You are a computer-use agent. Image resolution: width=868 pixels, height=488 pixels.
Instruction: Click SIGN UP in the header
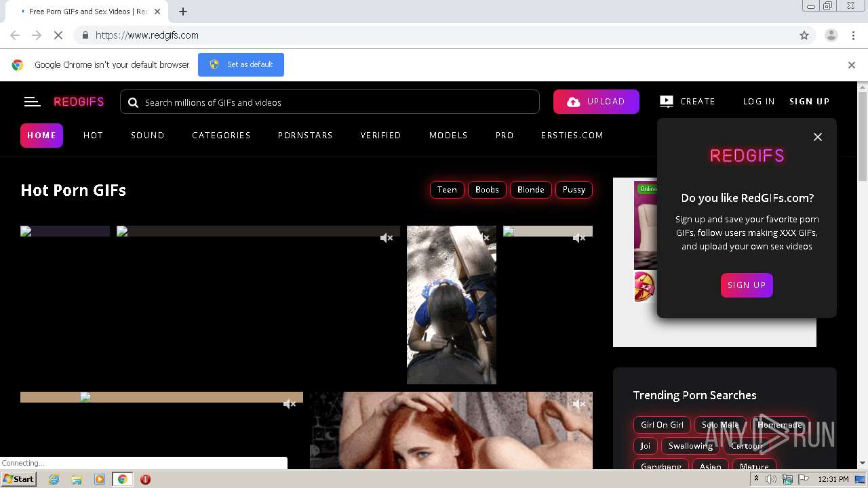pyautogui.click(x=810, y=102)
